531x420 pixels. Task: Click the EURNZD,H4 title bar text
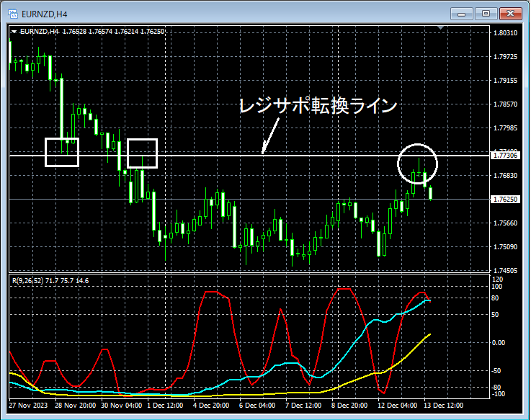45,14
